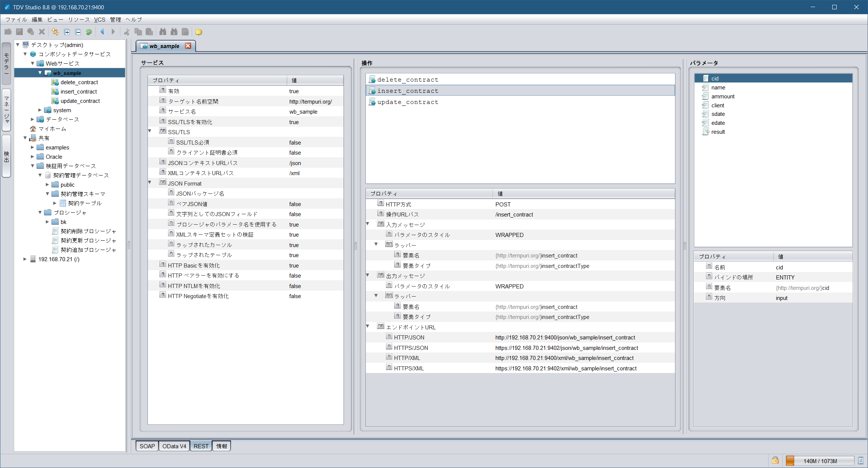Select the ammount parameter

(723, 96)
